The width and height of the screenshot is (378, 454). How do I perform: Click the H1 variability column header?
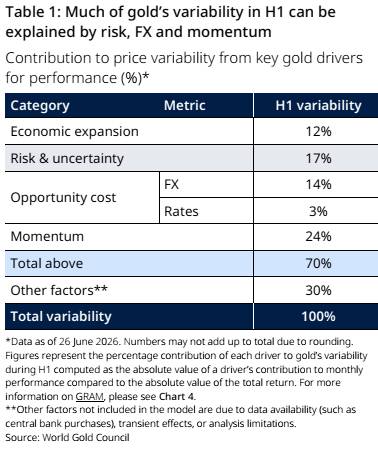318,105
